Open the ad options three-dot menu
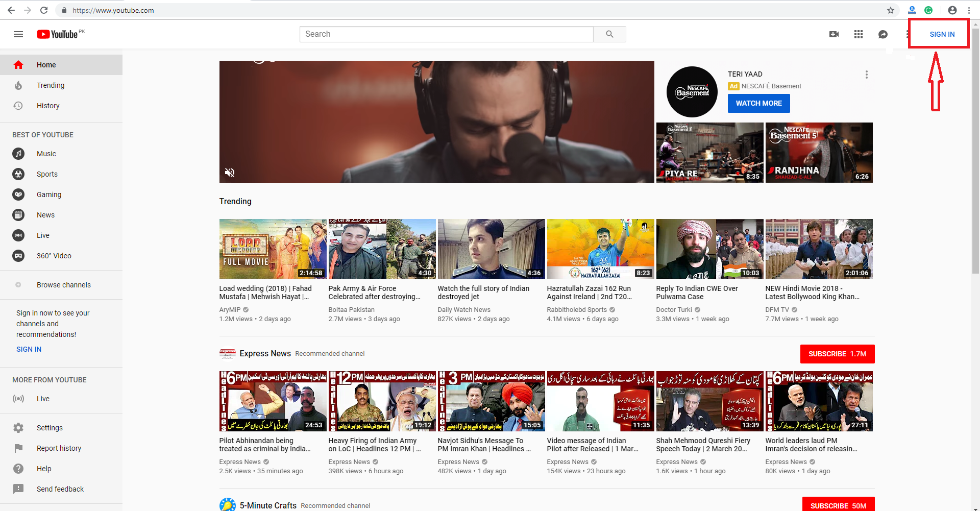This screenshot has width=980, height=511. tap(866, 75)
